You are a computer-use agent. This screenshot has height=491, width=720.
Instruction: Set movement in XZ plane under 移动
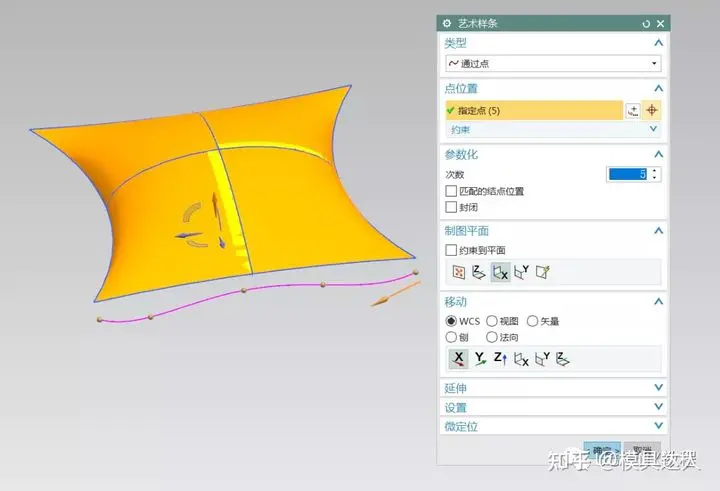pos(542,359)
